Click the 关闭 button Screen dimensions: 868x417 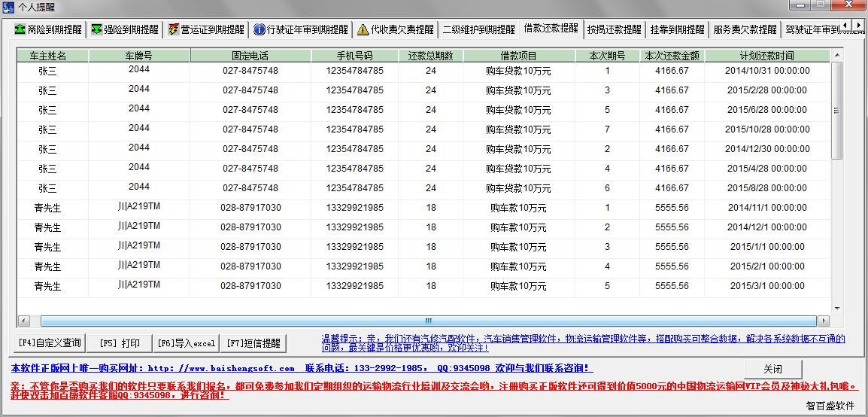pos(772,369)
